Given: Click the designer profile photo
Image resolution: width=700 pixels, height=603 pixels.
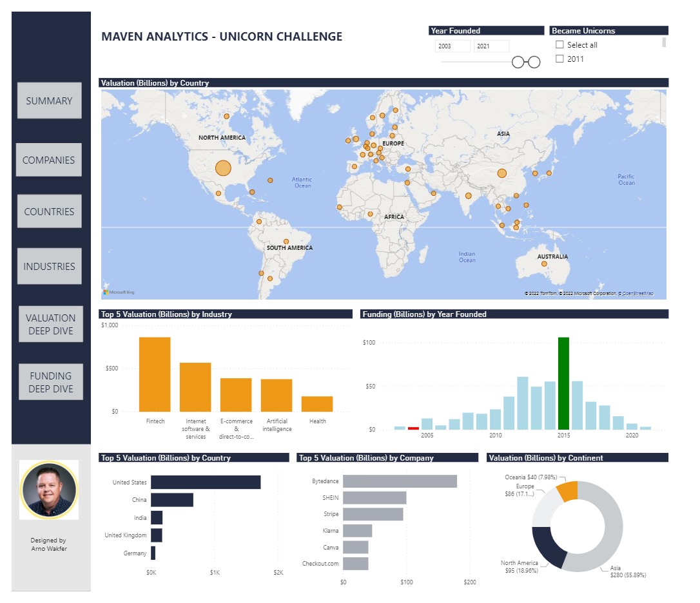Looking at the screenshot, I should click(49, 490).
